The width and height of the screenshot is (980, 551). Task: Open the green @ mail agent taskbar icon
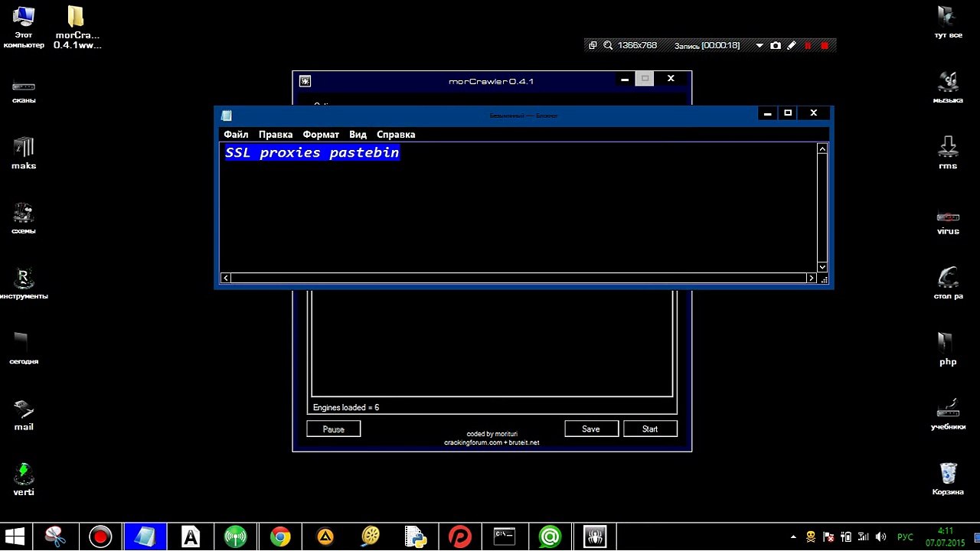(x=550, y=536)
